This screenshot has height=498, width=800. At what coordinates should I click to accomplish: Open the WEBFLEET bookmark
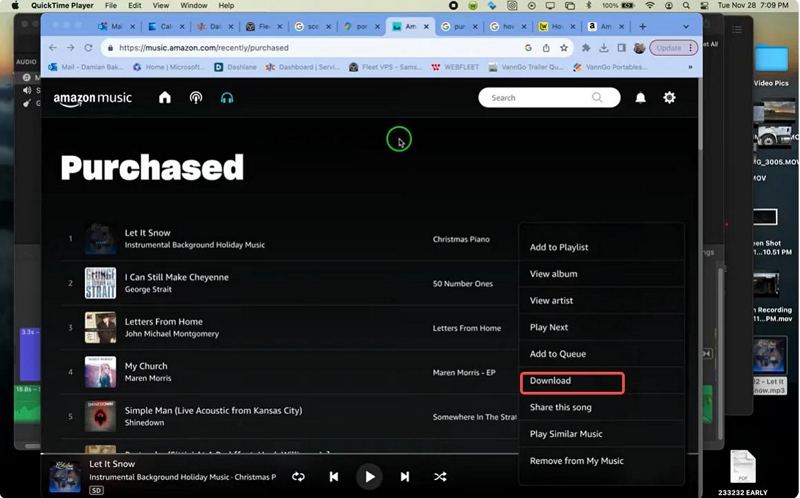[455, 67]
